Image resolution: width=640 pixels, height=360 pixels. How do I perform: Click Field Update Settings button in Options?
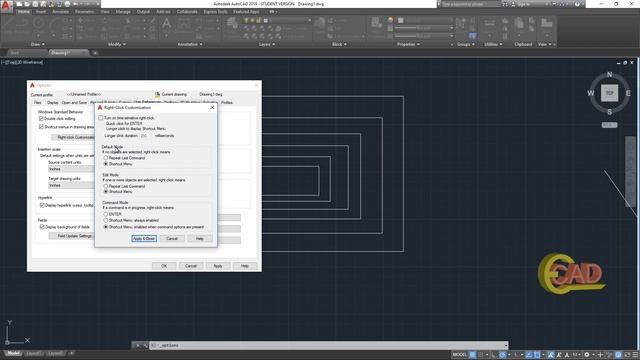[71, 236]
